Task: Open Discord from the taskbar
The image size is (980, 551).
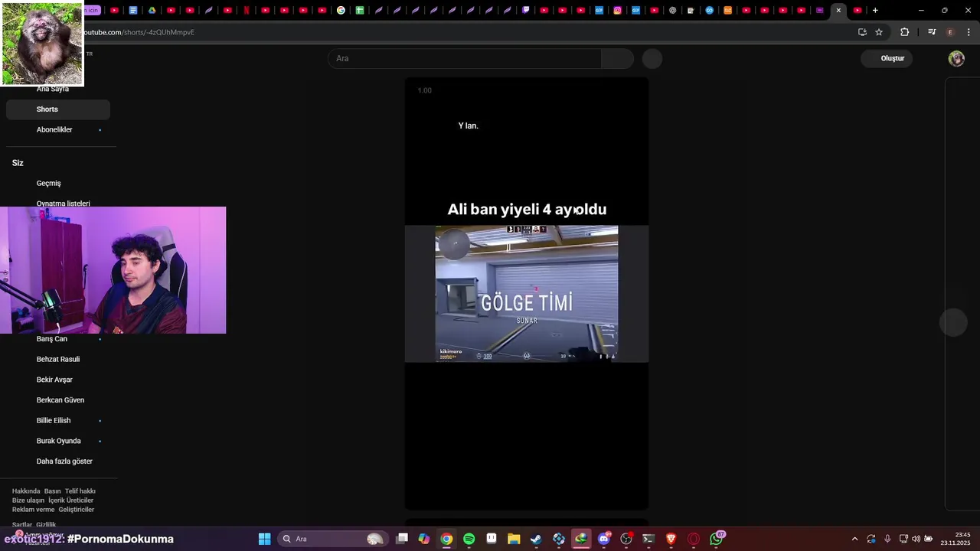Action: [604, 539]
